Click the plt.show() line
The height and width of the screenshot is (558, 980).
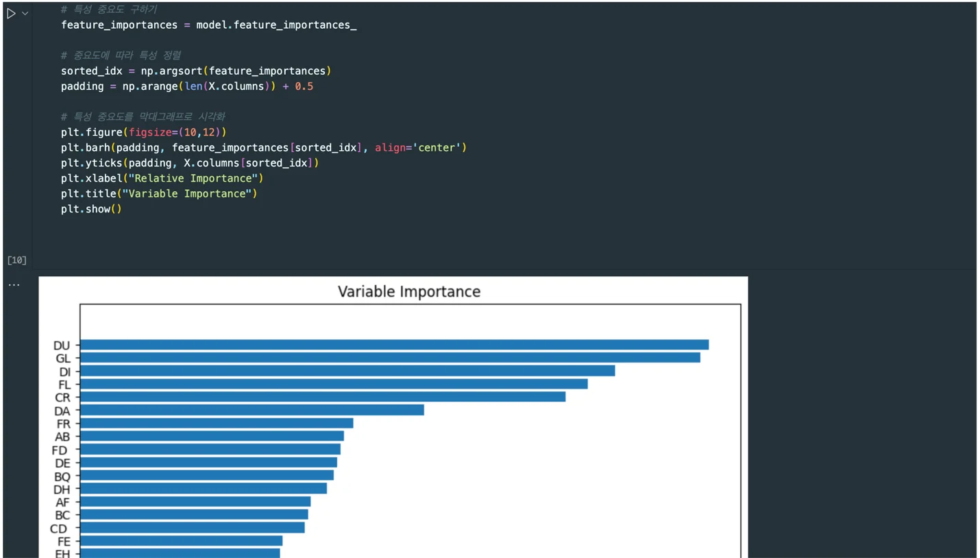[x=91, y=209]
